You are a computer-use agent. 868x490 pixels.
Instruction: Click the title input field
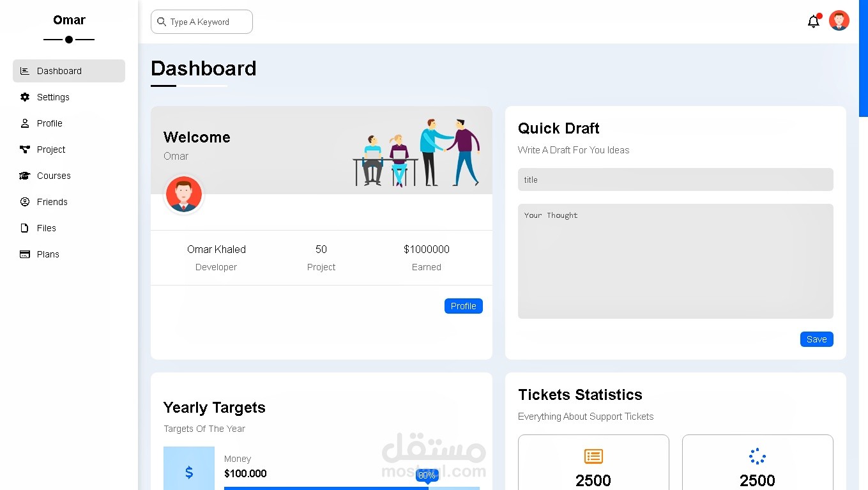(x=675, y=180)
